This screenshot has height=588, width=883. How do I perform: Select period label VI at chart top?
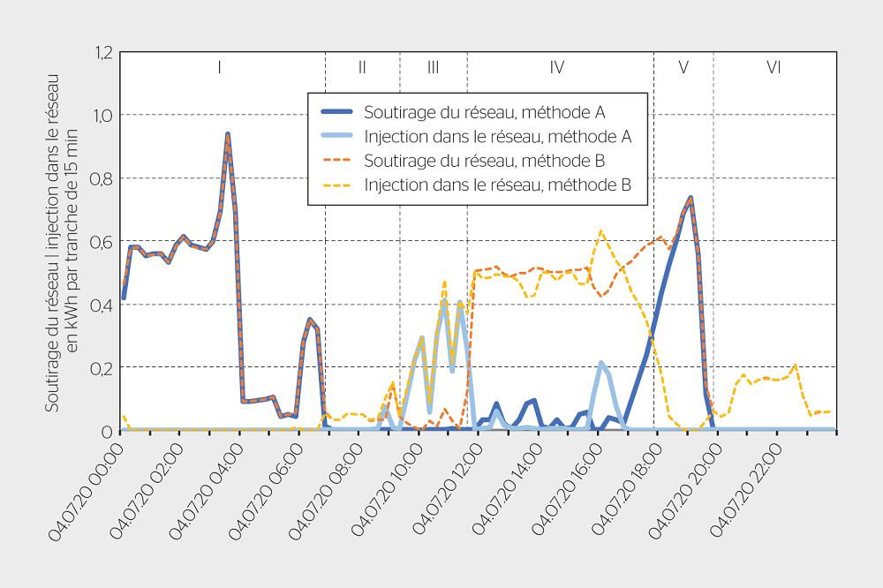774,67
